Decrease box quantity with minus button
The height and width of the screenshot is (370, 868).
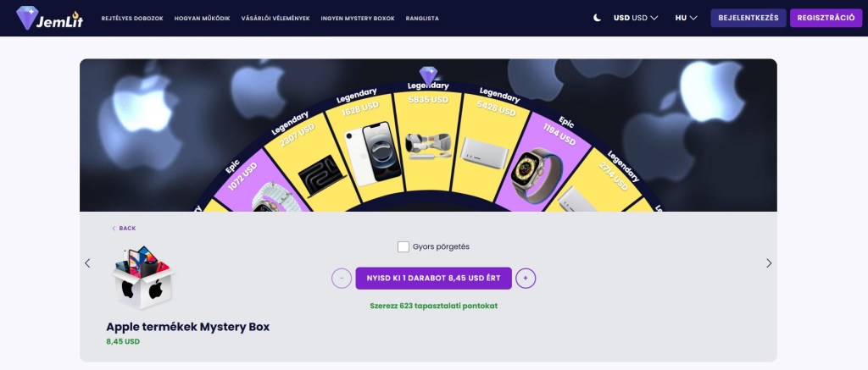pos(342,279)
